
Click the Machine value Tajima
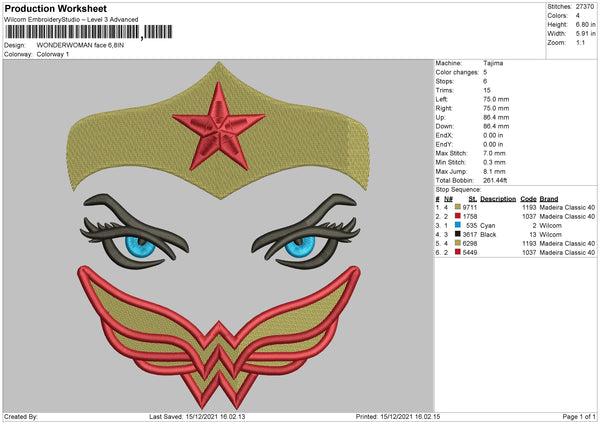[493, 63]
